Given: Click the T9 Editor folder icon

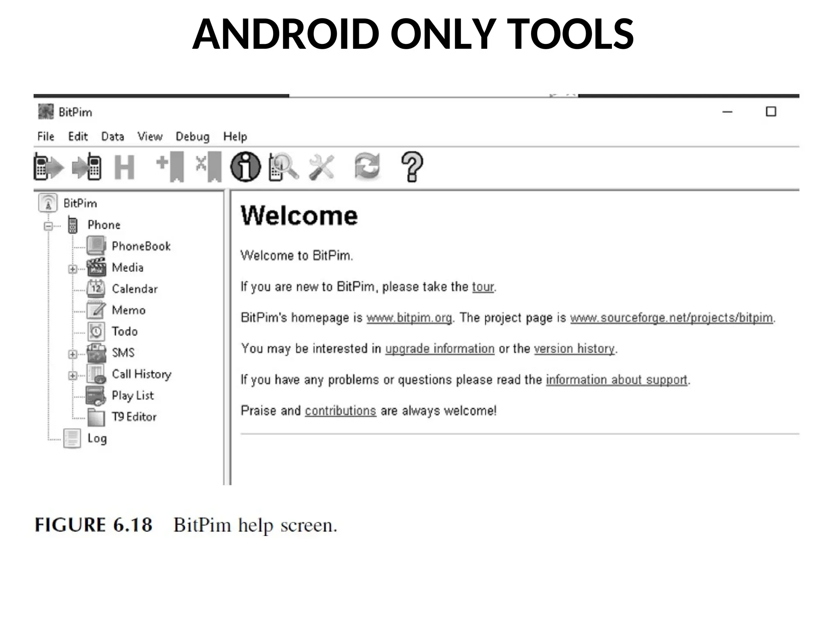Looking at the screenshot, I should [96, 417].
